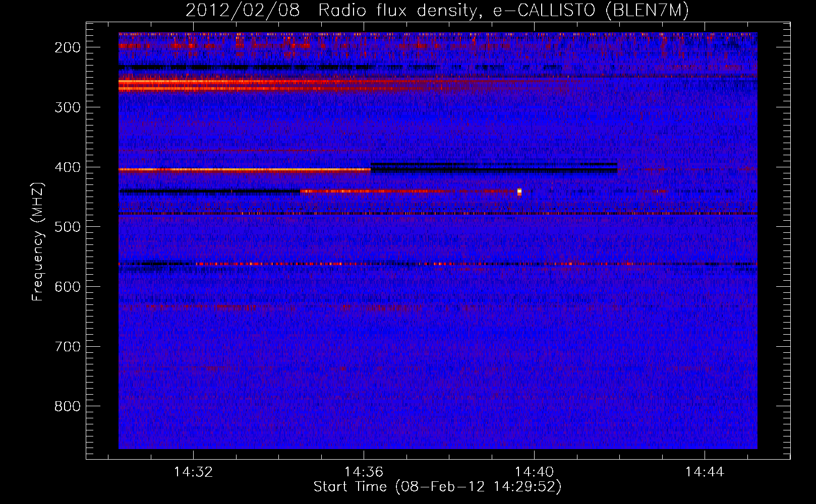Click the 14:32 time tick label
Screen dimensions: 816x504
click(x=193, y=472)
